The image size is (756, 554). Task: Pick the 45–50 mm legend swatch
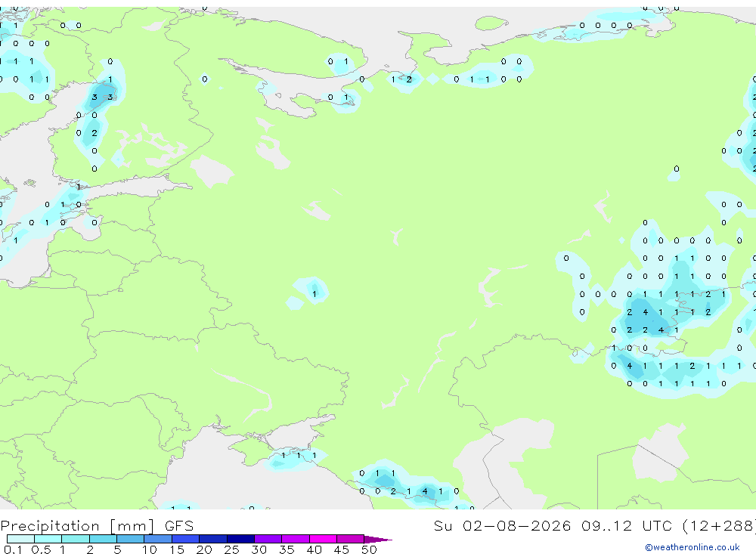(351, 539)
